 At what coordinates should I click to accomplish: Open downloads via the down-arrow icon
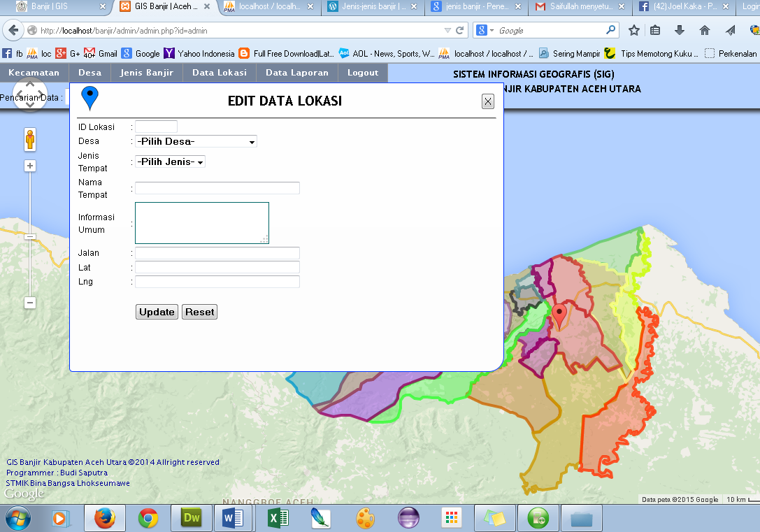(679, 30)
